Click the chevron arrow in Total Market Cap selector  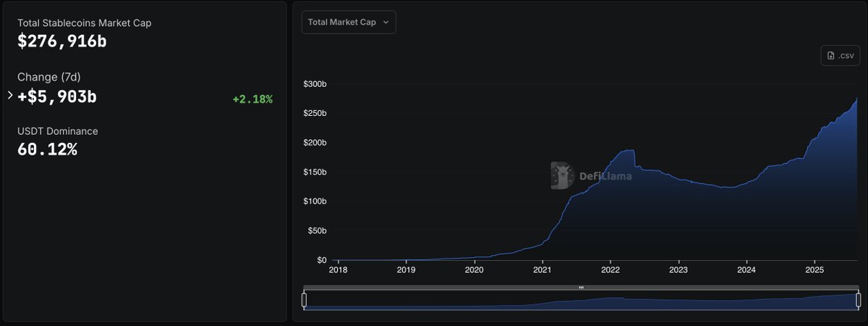386,22
